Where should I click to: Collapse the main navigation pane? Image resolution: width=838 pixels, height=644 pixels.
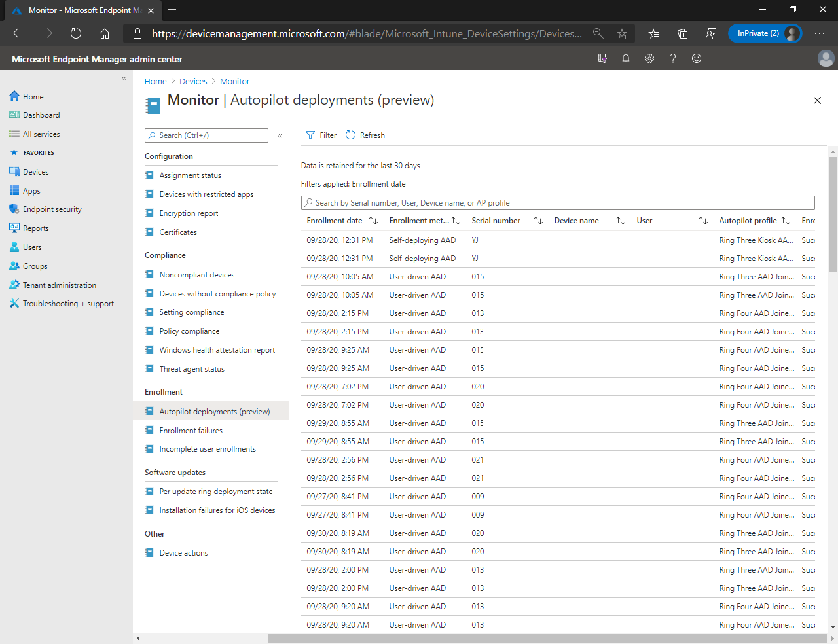(124, 78)
